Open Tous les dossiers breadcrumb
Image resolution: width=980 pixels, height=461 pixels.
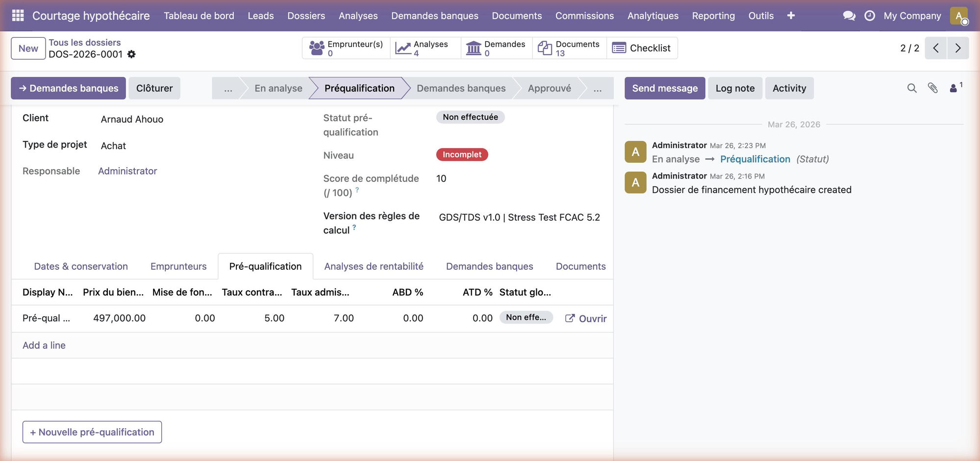click(84, 43)
